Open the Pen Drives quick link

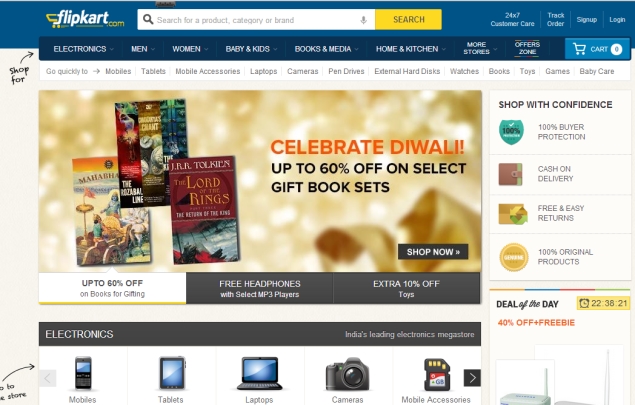click(346, 72)
